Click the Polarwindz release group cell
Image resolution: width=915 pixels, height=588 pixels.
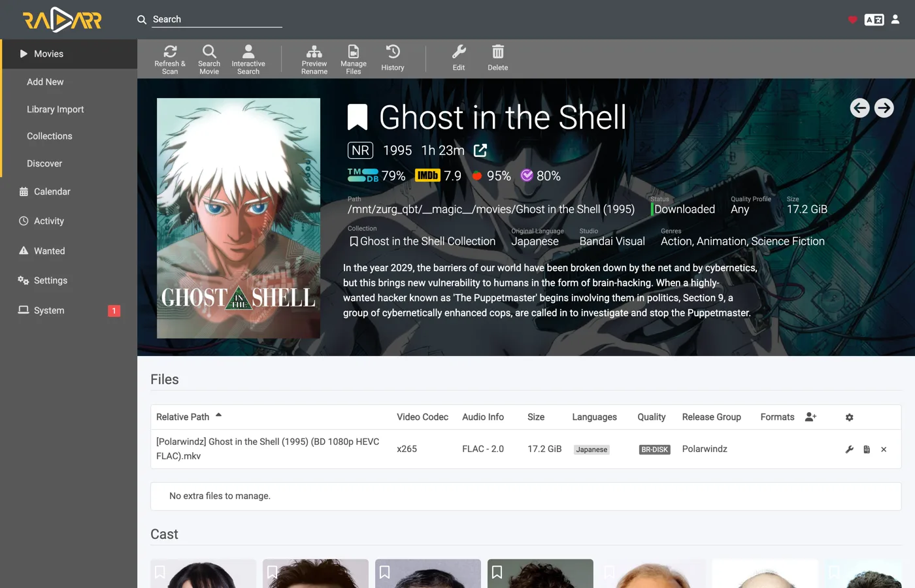(705, 449)
